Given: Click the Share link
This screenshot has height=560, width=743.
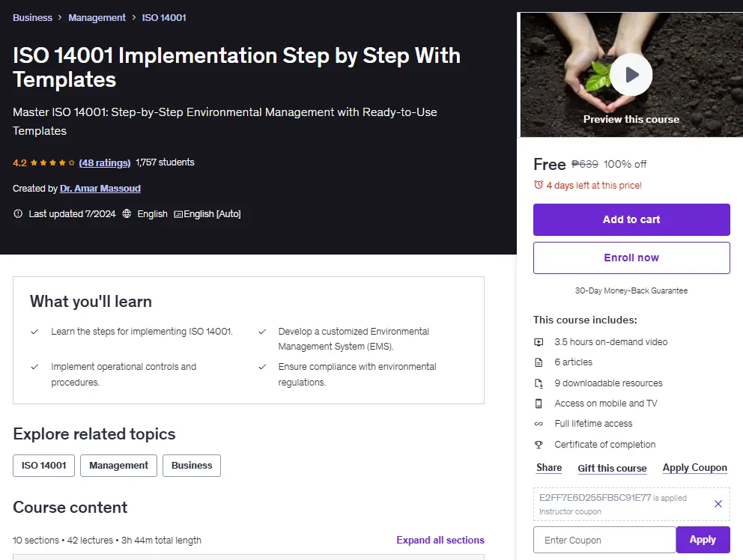Looking at the screenshot, I should (549, 468).
